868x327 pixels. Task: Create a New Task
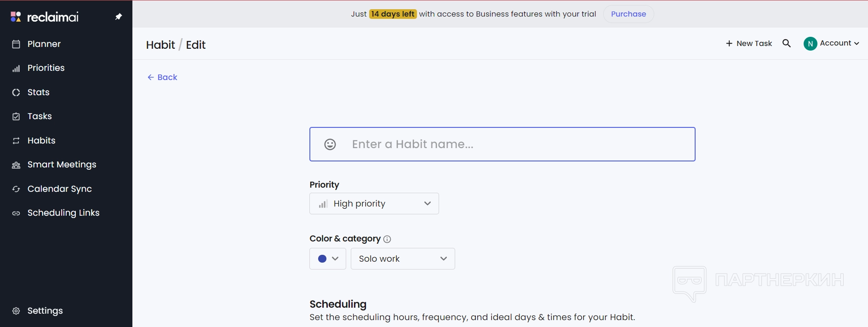(x=749, y=44)
